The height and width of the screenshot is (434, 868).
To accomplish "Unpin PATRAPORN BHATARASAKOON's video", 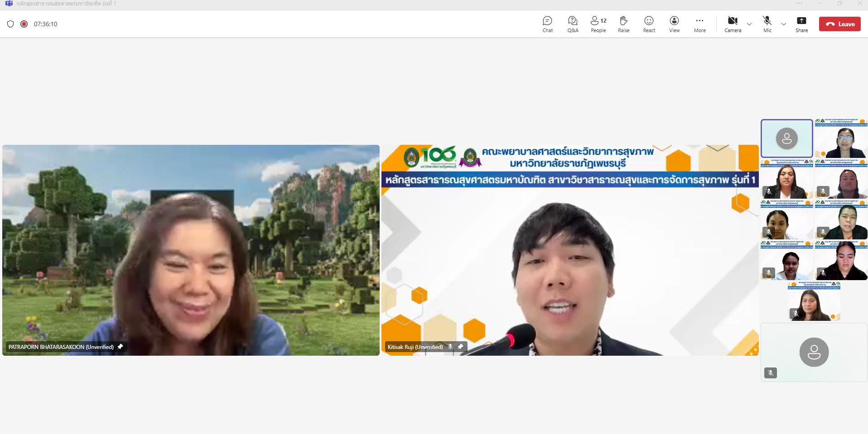I will (x=120, y=347).
